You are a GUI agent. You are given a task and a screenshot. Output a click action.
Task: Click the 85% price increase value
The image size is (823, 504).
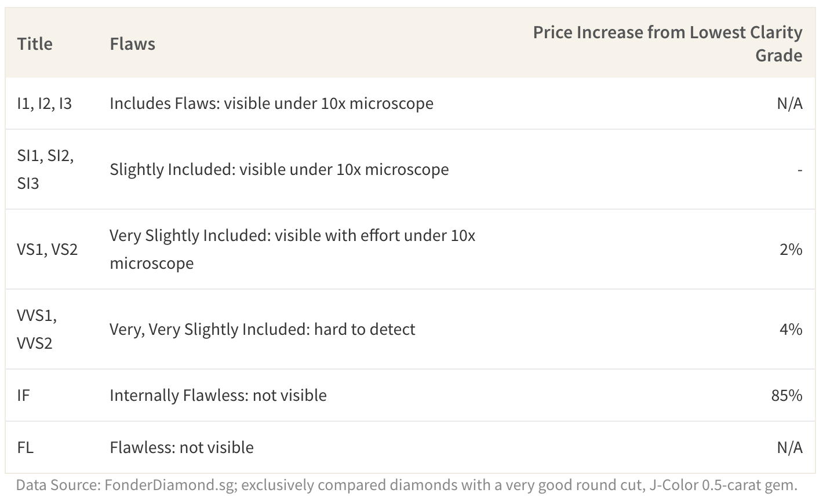tap(786, 395)
